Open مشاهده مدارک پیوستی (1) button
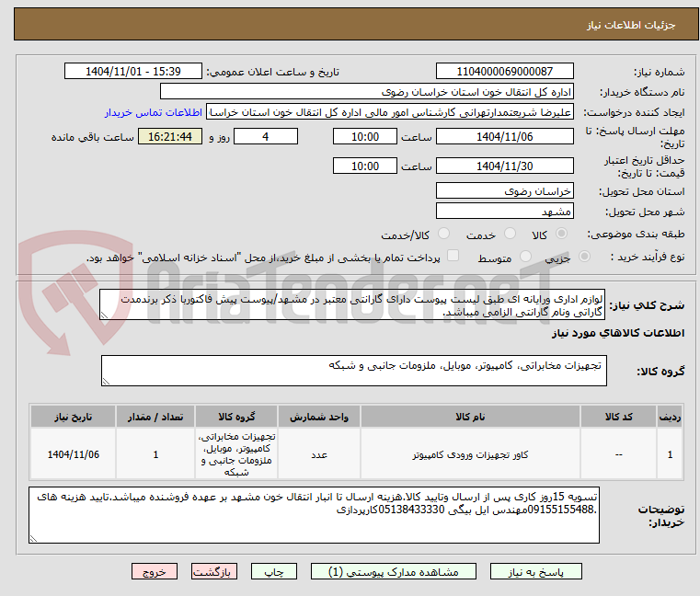The image size is (700, 596). click(x=394, y=571)
